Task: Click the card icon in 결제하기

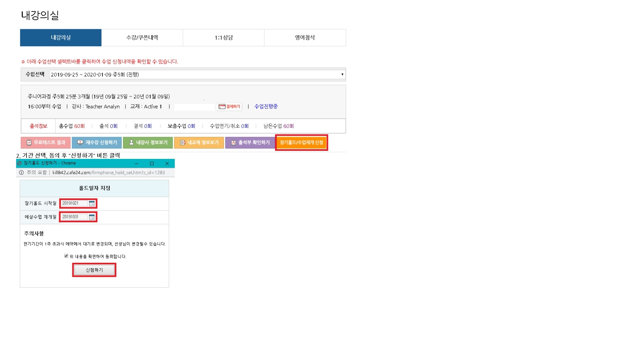Action: pyautogui.click(x=222, y=107)
